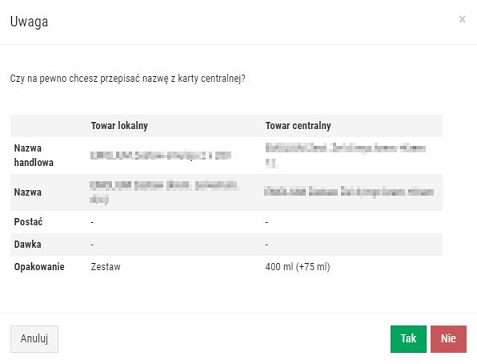477x364 pixels.
Task: Select the Towar lokalny column header
Action: pos(119,126)
